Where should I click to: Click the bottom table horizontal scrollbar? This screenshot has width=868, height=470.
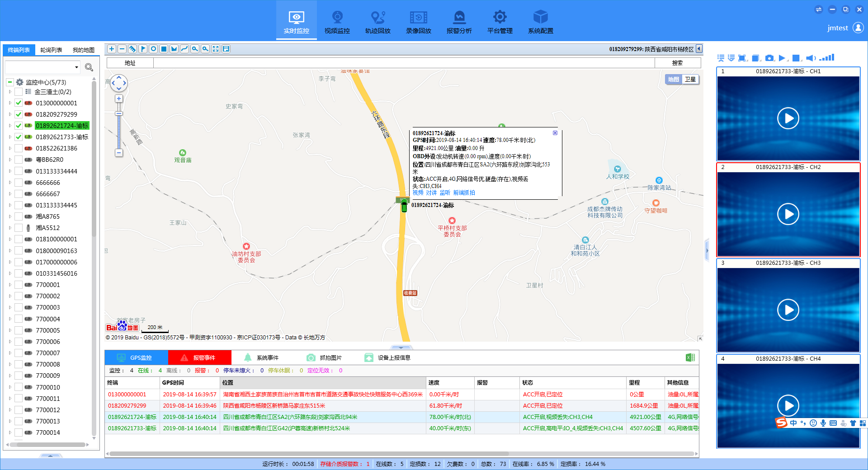pyautogui.click(x=309, y=453)
